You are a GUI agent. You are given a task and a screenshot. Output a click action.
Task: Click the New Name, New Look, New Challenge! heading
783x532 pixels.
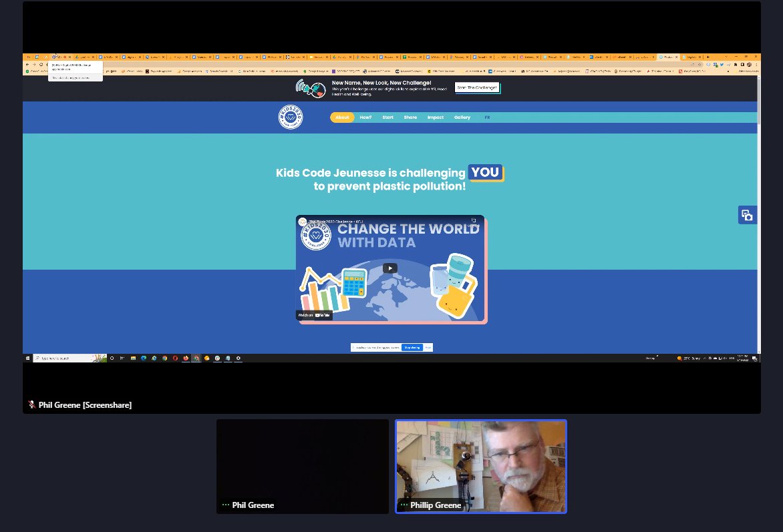click(x=381, y=83)
